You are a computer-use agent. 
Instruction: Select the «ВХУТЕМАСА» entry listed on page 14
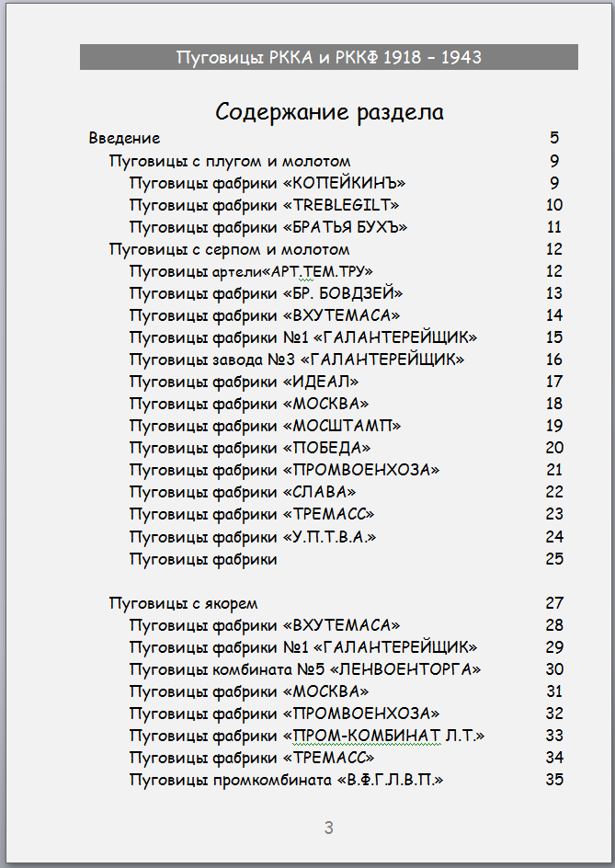(265, 315)
